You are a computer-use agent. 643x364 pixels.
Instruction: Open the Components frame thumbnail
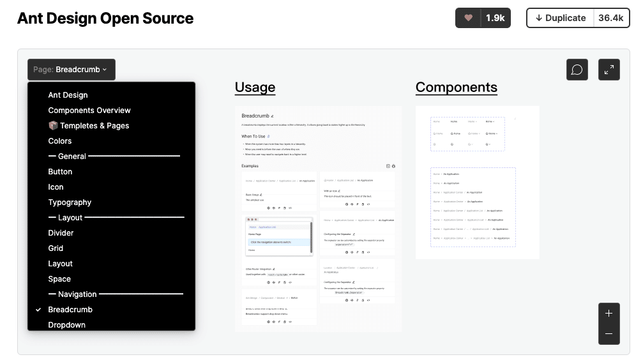pos(478,183)
